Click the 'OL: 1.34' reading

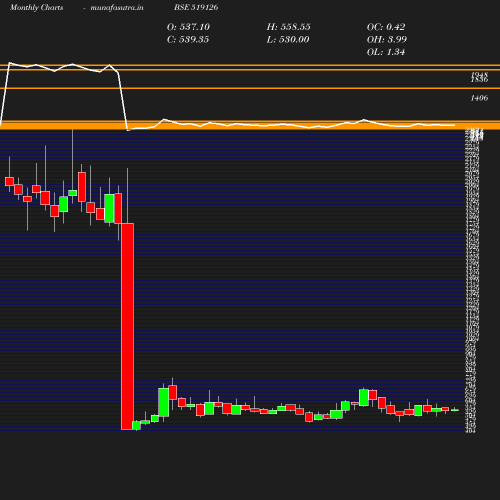[386, 52]
